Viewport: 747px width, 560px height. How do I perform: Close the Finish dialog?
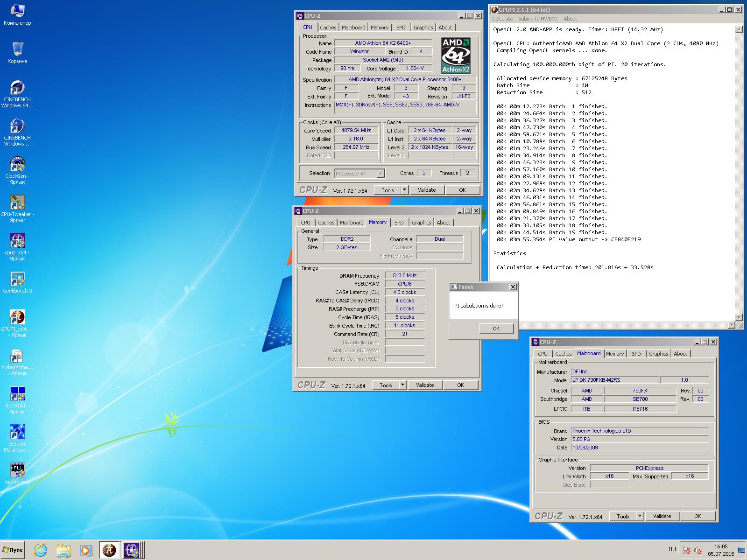point(513,287)
